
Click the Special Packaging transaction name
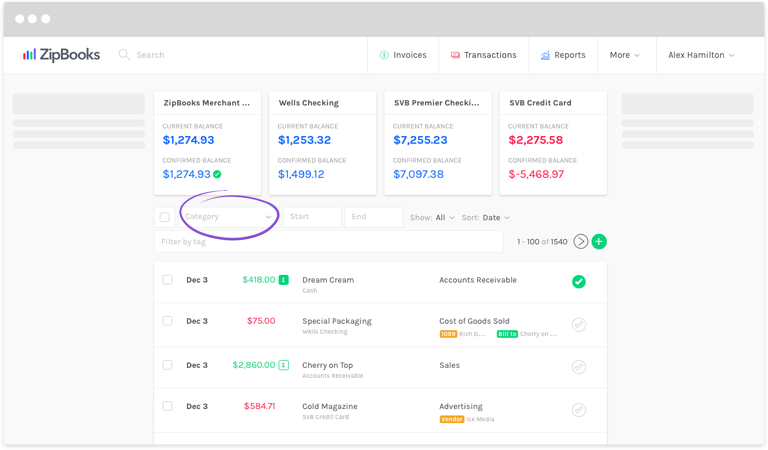click(x=336, y=321)
